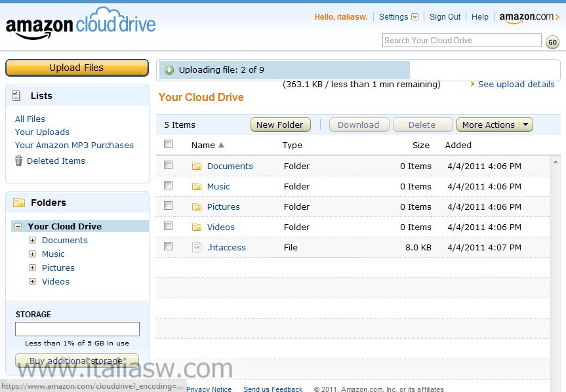Expand the Music folder in tree
The height and width of the screenshot is (392, 566).
[33, 254]
